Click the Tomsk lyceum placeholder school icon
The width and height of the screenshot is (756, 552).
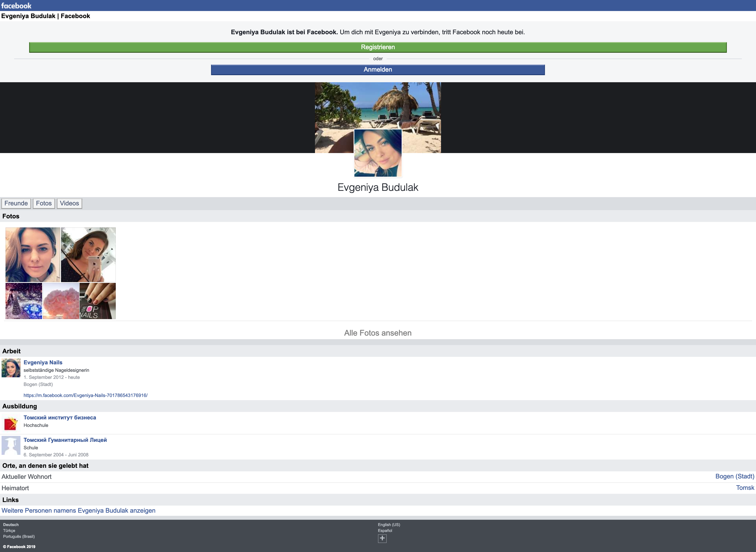pyautogui.click(x=11, y=445)
